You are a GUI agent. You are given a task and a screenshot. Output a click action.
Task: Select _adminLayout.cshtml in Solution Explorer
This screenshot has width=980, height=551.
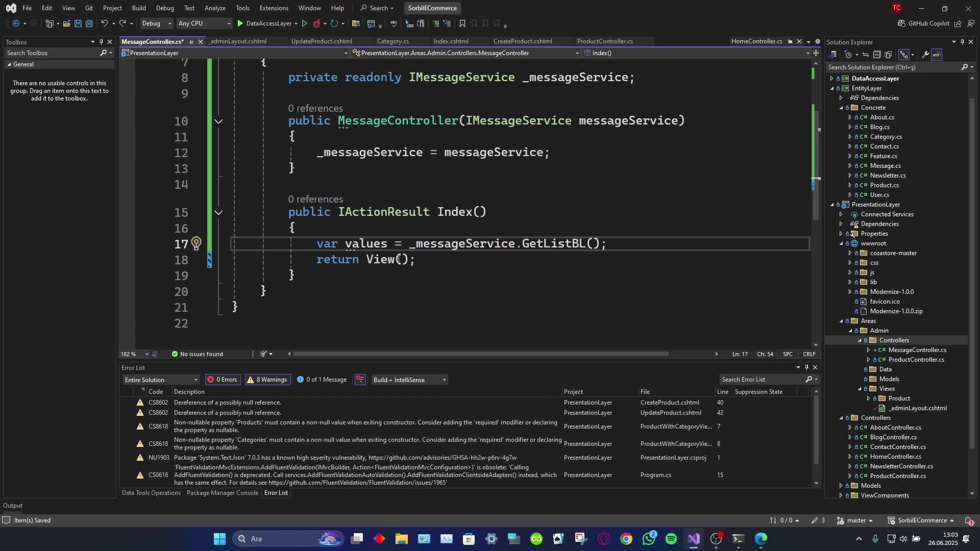point(917,408)
